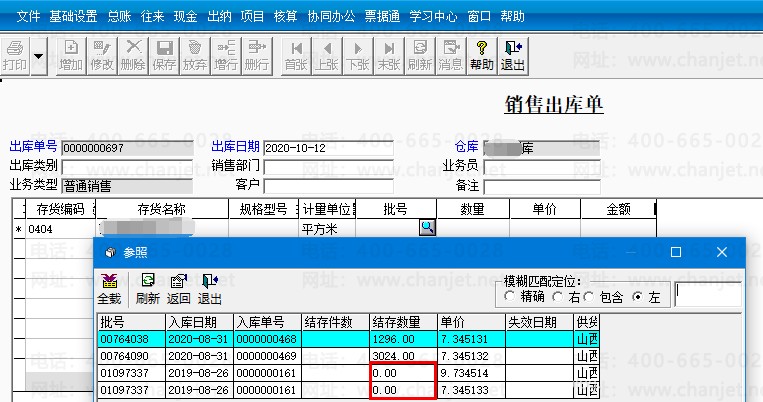Go to last record with 末张
The width and height of the screenshot is (763, 402).
[x=389, y=56]
